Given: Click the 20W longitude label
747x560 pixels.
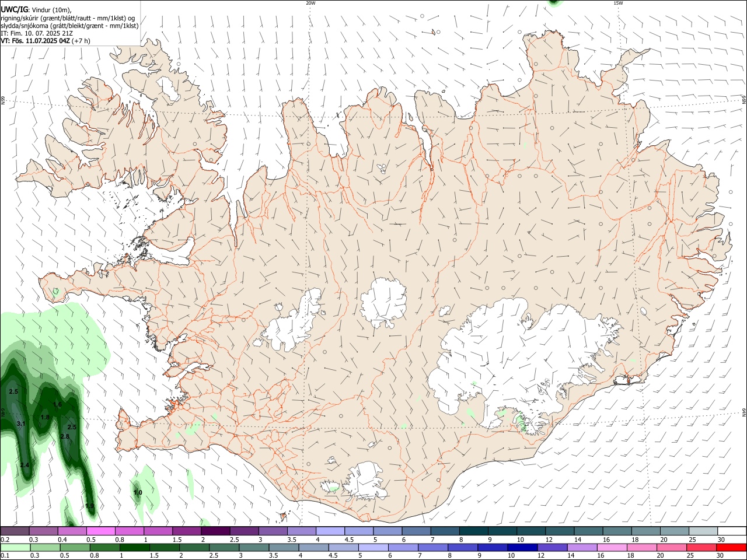Looking at the screenshot, I should 310,3.
